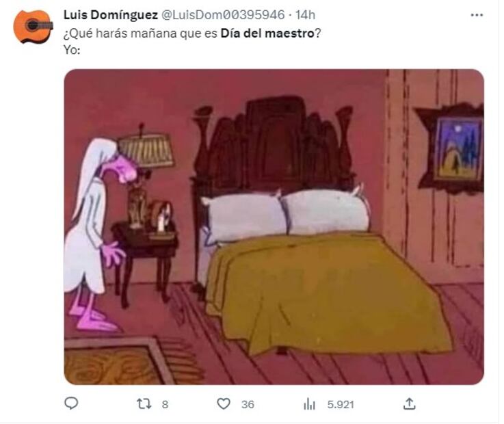Select the bold Día del maestro text
The width and height of the screenshot is (504, 424).
point(267,34)
